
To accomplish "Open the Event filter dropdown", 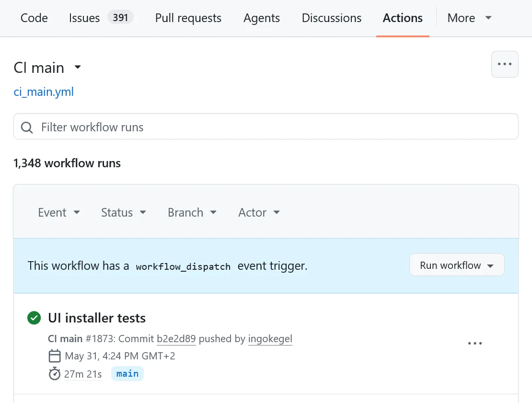I will 59,213.
